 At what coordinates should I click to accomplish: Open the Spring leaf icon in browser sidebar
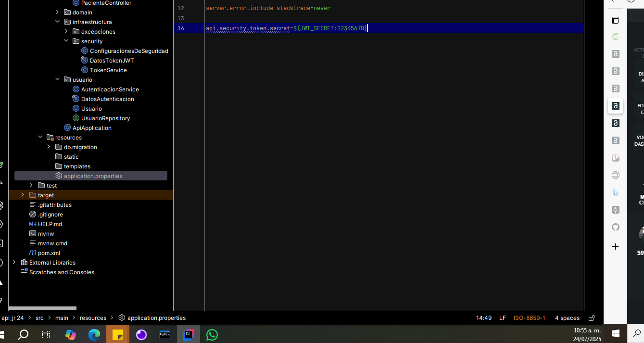click(x=615, y=37)
